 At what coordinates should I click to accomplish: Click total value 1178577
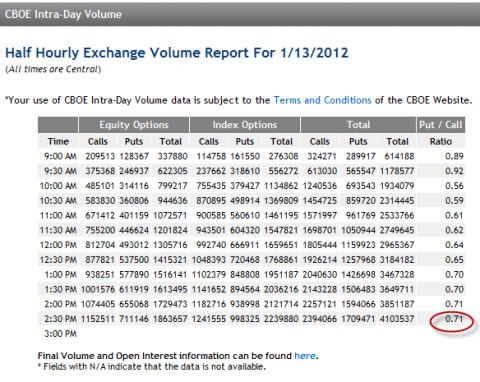tap(397, 171)
